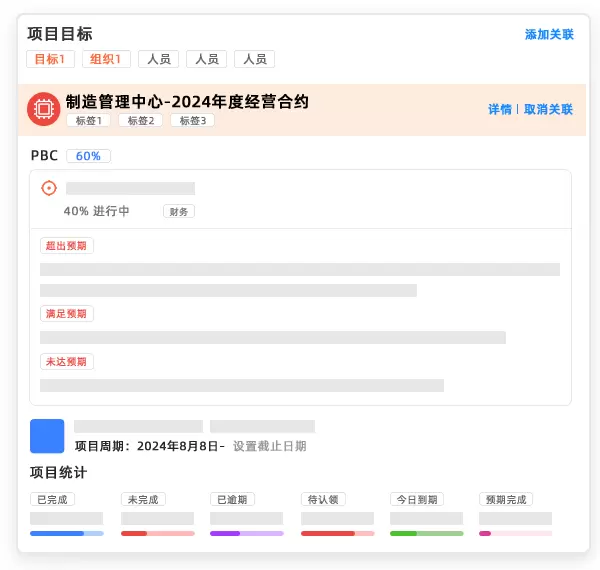Click the 60% PBC progress badge
600x570 pixels.
coord(88,156)
